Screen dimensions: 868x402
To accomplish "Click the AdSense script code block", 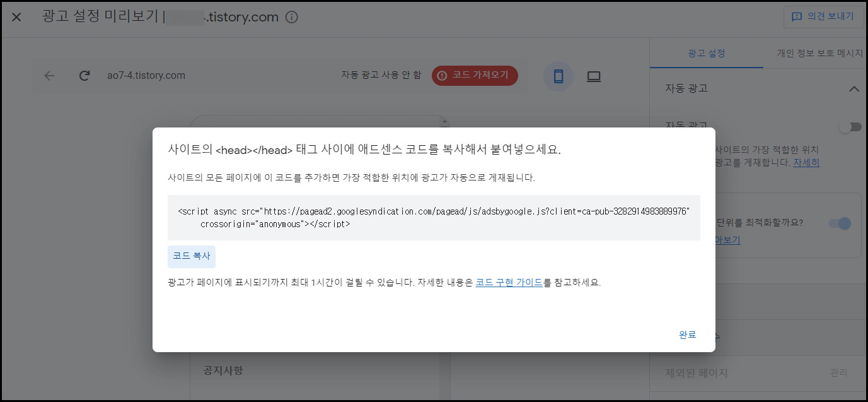I will (434, 218).
